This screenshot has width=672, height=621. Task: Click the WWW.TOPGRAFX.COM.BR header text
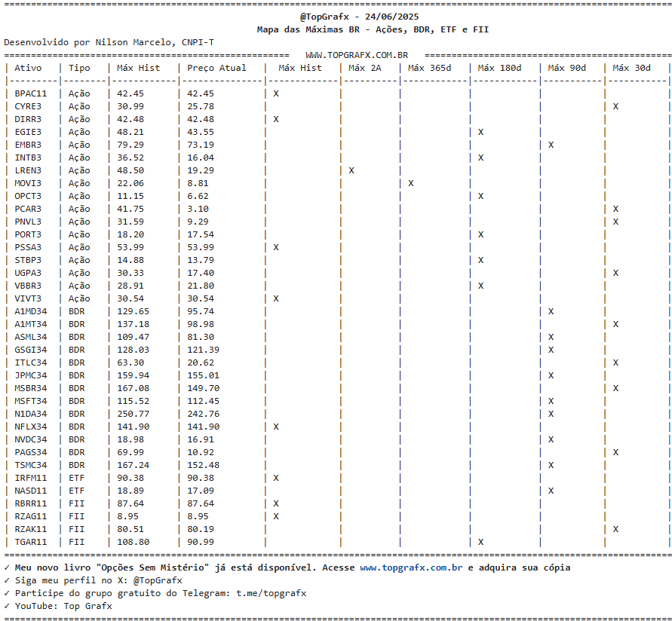pos(357,55)
